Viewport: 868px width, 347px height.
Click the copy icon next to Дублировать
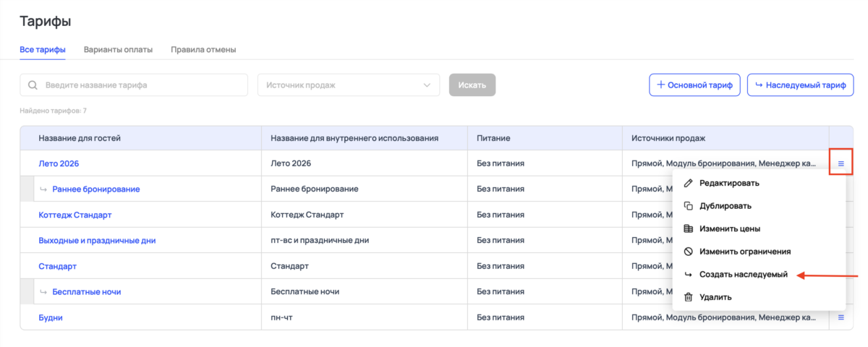(x=689, y=206)
